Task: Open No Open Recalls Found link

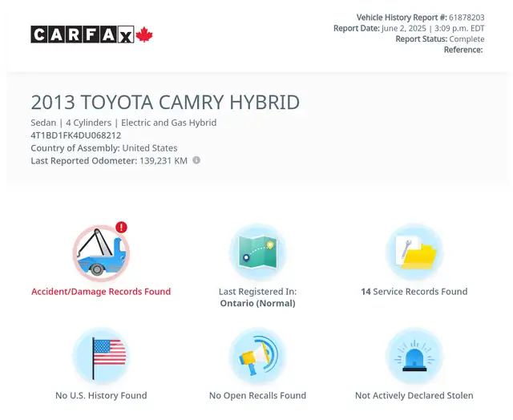Action: (x=258, y=395)
